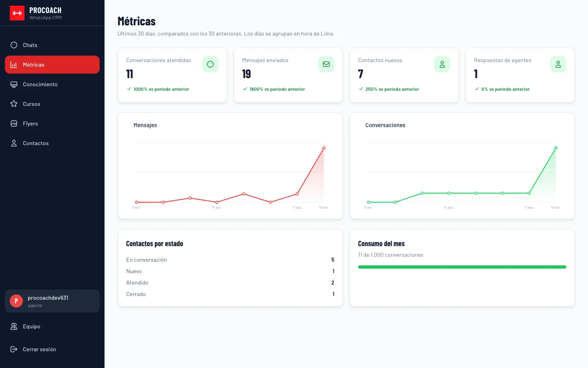Viewport: 588px width, 368px height.
Task: Click the "250% vs periodo anterior" text
Action: [392, 89]
